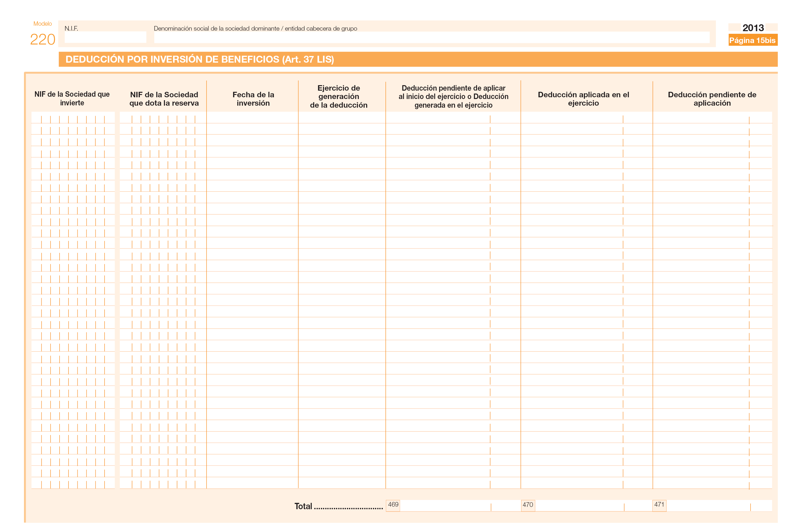Viewport: 802px width, 532px height.
Task: Click 'NIF de la Sociedad que dota la reserva' header
Action: [164, 99]
